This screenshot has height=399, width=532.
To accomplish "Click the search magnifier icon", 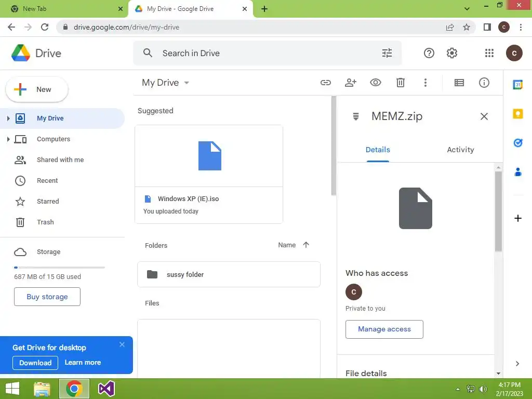I will (148, 52).
